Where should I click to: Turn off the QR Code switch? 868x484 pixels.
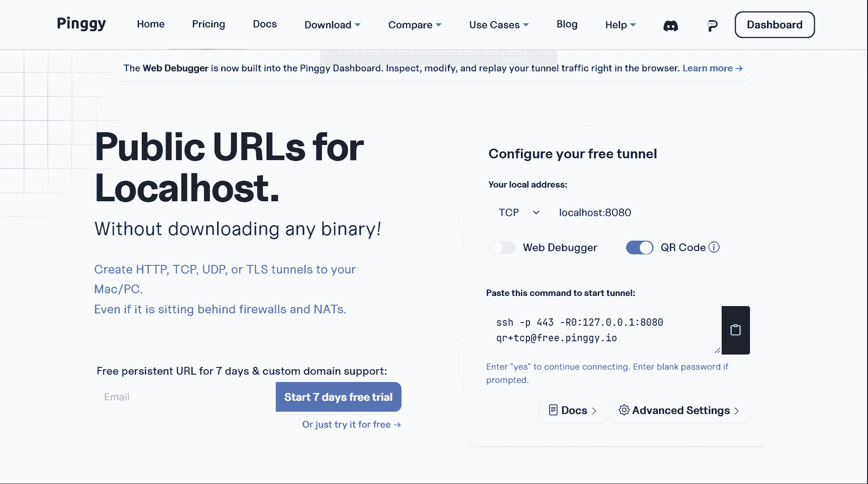click(639, 247)
